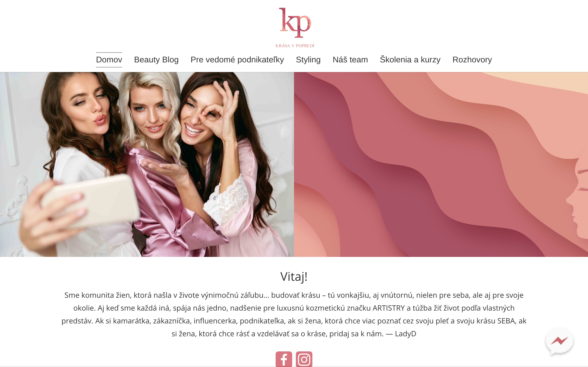Open the Facebook social icon

(284, 359)
